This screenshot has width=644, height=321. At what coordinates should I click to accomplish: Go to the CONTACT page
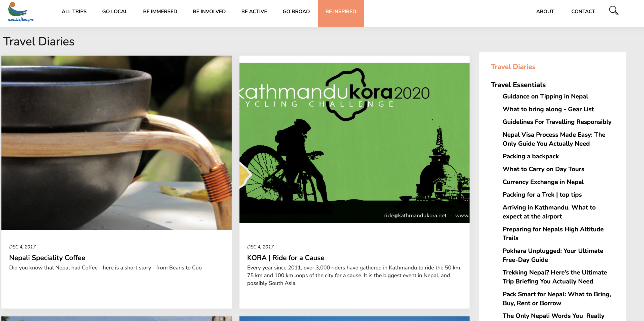point(583,12)
